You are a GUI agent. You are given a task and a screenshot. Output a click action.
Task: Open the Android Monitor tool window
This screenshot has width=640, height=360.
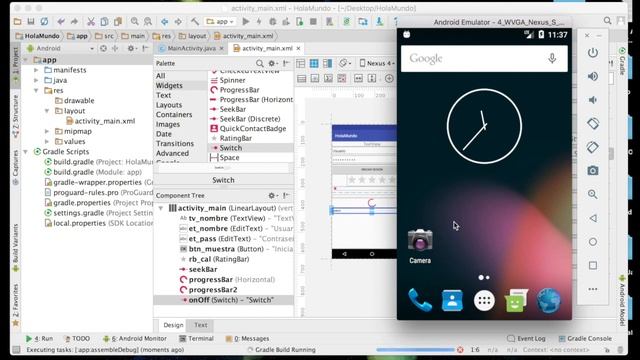(135, 338)
